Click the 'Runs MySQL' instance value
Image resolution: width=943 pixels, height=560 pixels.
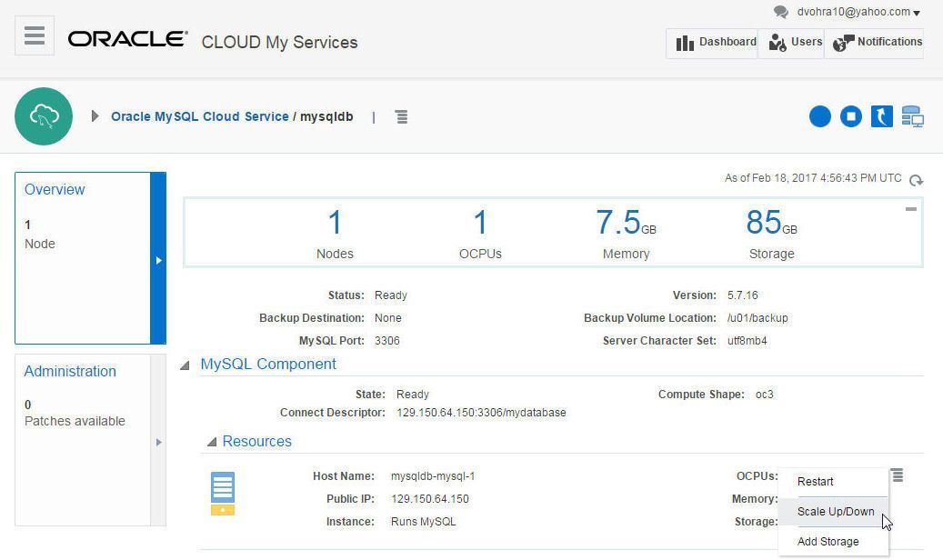tap(424, 522)
